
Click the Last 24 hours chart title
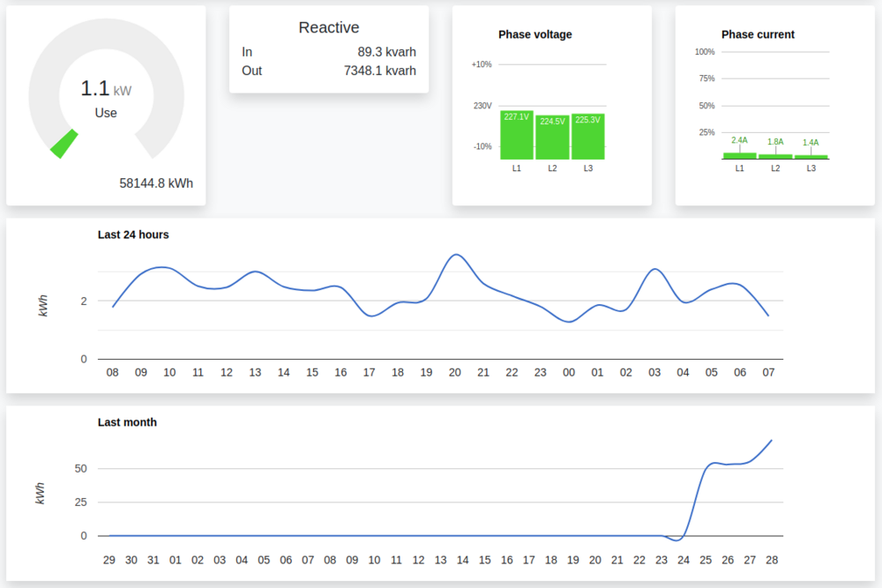[x=133, y=234]
